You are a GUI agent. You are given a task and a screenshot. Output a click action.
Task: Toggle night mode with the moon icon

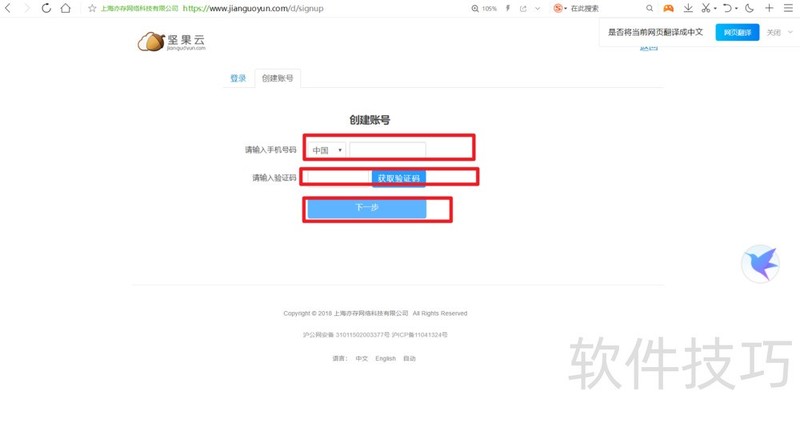tap(749, 8)
